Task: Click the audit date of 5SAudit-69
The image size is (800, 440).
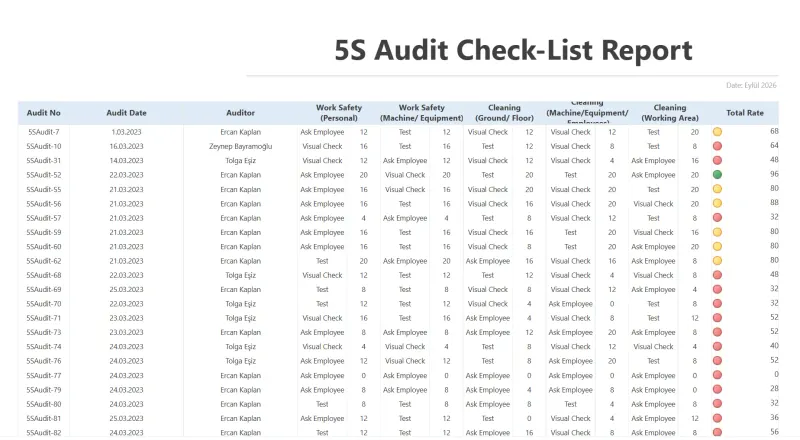Action: (127, 289)
